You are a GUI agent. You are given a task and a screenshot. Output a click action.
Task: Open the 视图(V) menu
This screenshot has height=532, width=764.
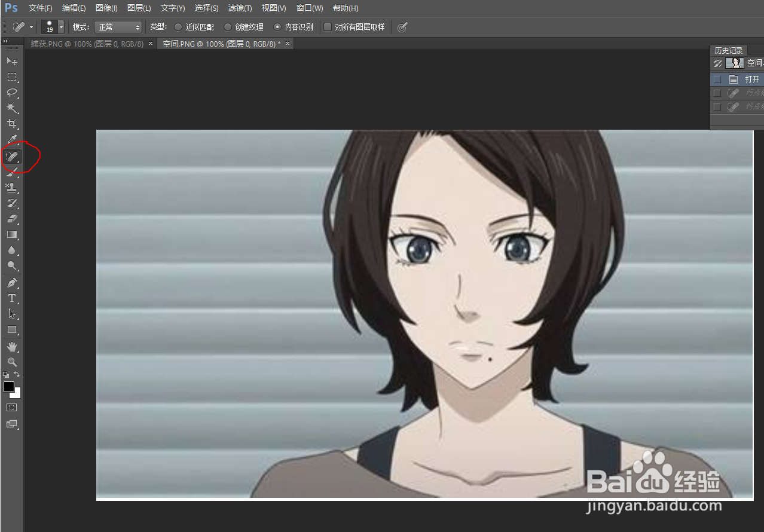point(274,8)
